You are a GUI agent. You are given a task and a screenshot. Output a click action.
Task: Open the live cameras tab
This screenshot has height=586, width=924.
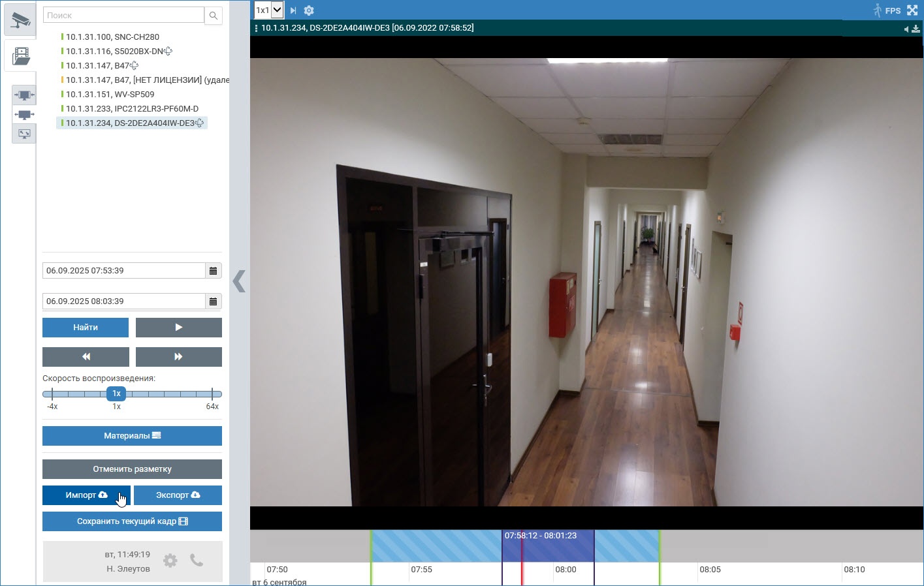coord(20,20)
